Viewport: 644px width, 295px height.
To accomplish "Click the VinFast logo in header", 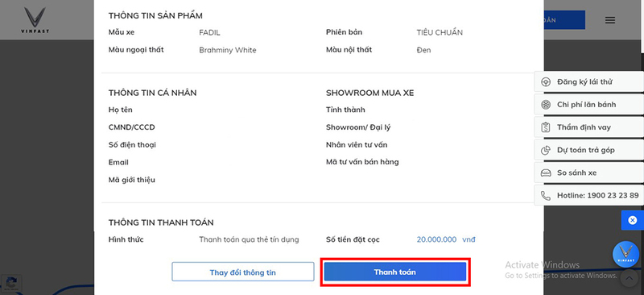I will pos(35,20).
